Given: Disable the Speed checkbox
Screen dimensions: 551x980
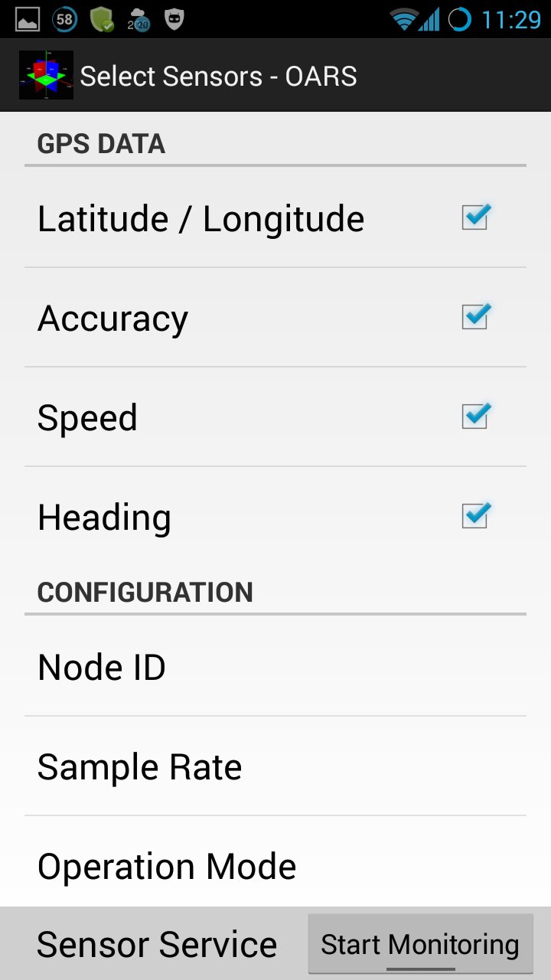Looking at the screenshot, I should pyautogui.click(x=476, y=416).
